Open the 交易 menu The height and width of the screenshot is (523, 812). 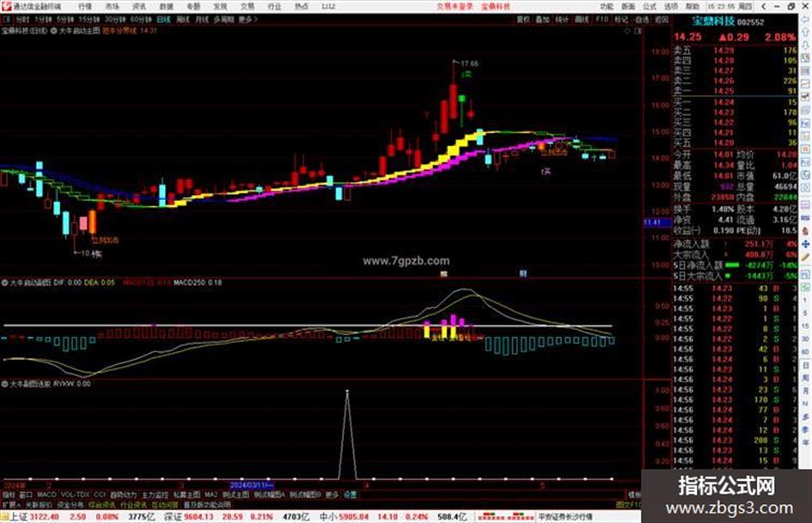pos(247,6)
